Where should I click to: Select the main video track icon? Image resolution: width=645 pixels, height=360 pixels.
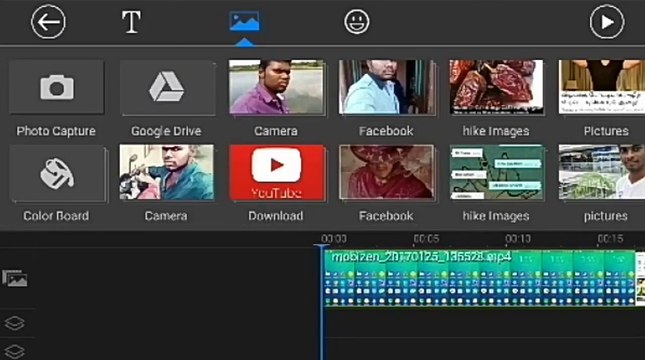[15, 279]
